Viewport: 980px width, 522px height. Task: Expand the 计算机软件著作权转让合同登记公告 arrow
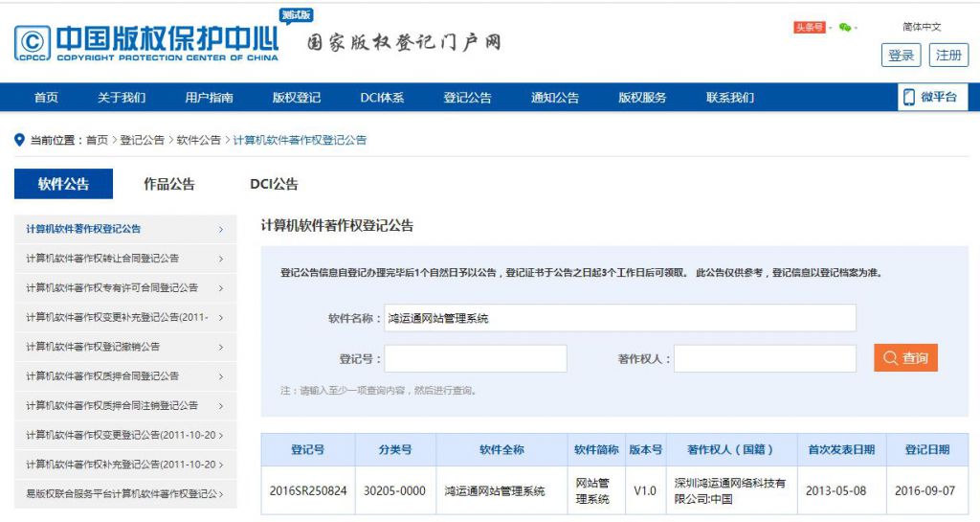click(221, 259)
